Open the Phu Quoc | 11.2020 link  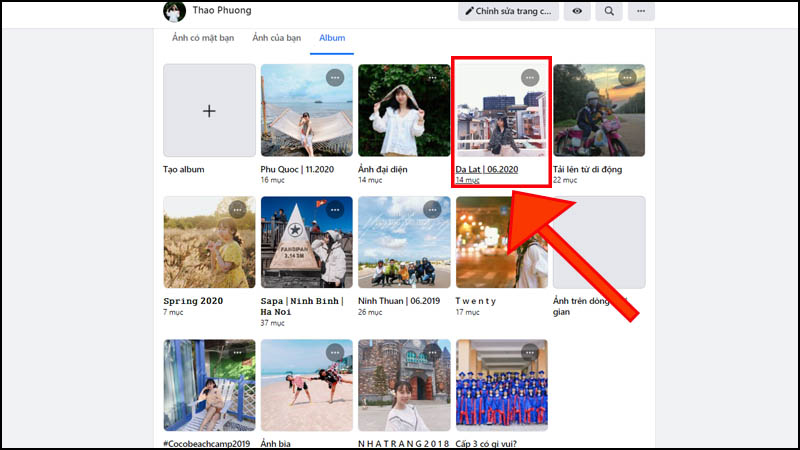coord(297,169)
